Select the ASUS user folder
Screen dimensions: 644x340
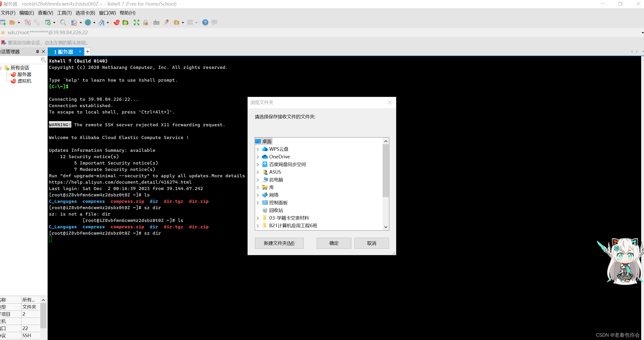point(275,172)
